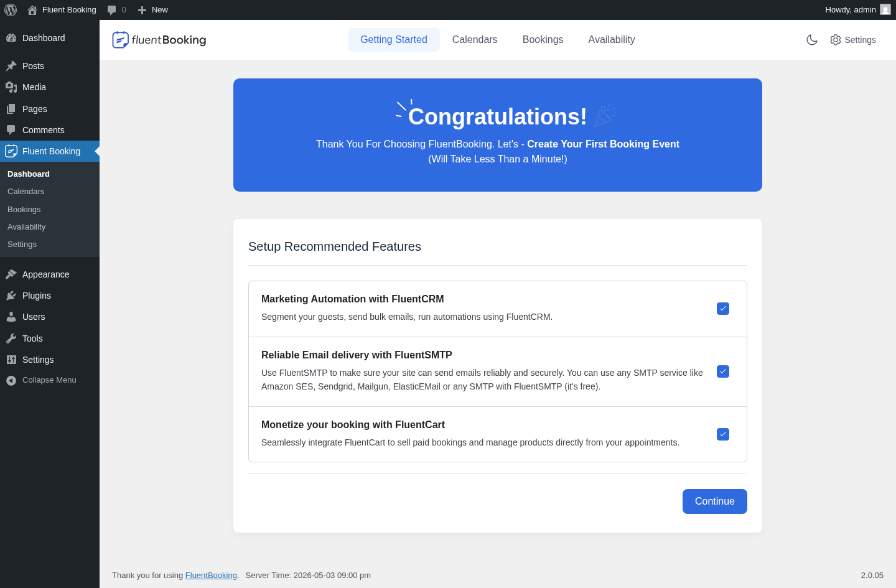Click the version number 2.0.05
This screenshot has height=588, width=896.
872,576
